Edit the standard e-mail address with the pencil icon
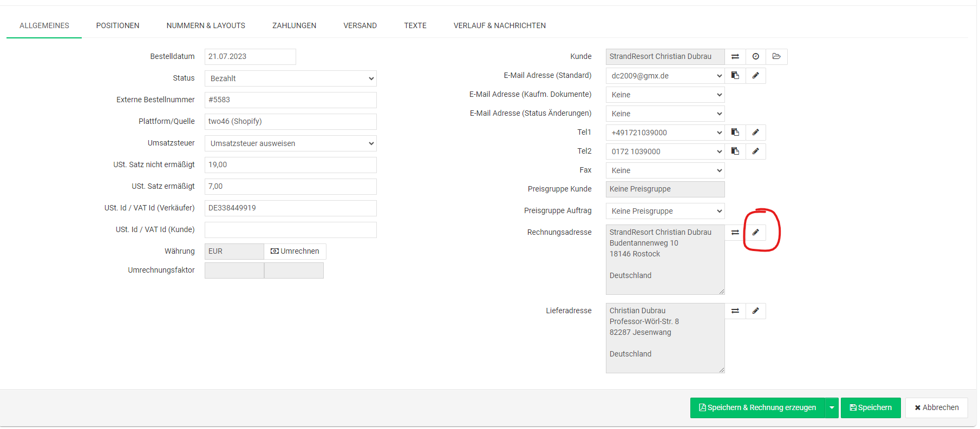The height and width of the screenshot is (429, 980). click(x=756, y=76)
